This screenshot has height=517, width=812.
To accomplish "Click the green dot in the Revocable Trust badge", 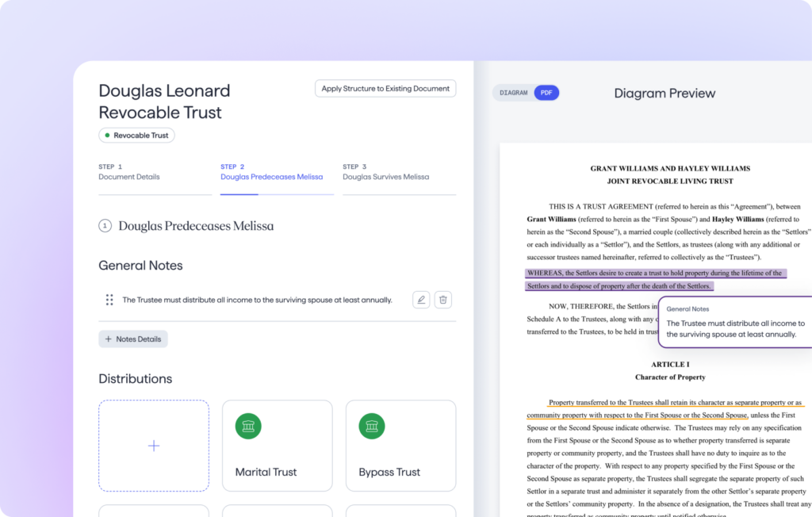I will point(107,136).
